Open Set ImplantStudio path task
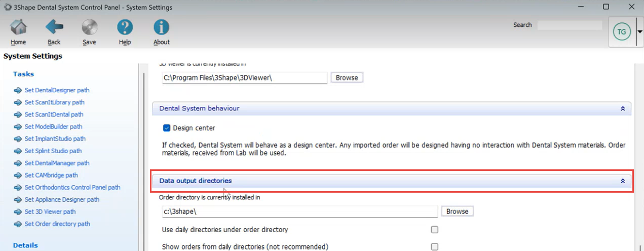Image resolution: width=644 pixels, height=251 pixels. tap(55, 139)
